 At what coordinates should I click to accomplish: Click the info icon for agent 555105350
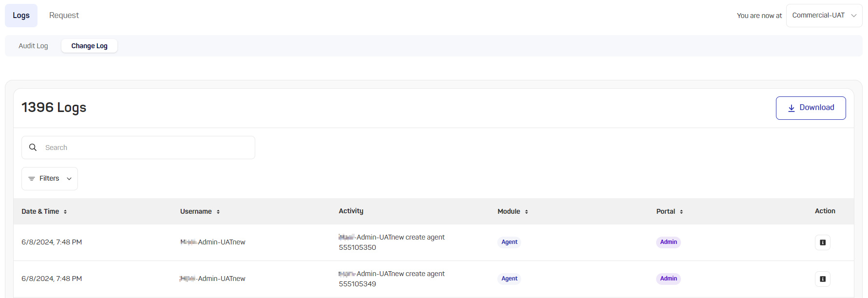pyautogui.click(x=822, y=242)
